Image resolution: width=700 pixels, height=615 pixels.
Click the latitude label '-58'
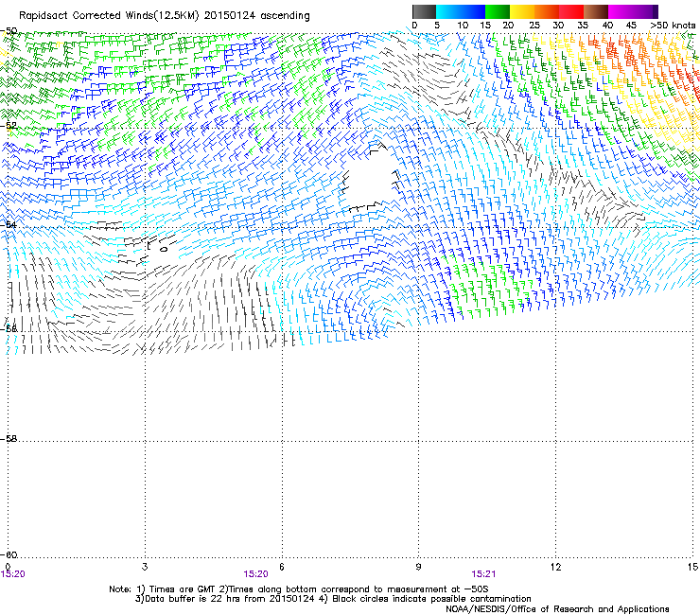[x=9, y=439]
